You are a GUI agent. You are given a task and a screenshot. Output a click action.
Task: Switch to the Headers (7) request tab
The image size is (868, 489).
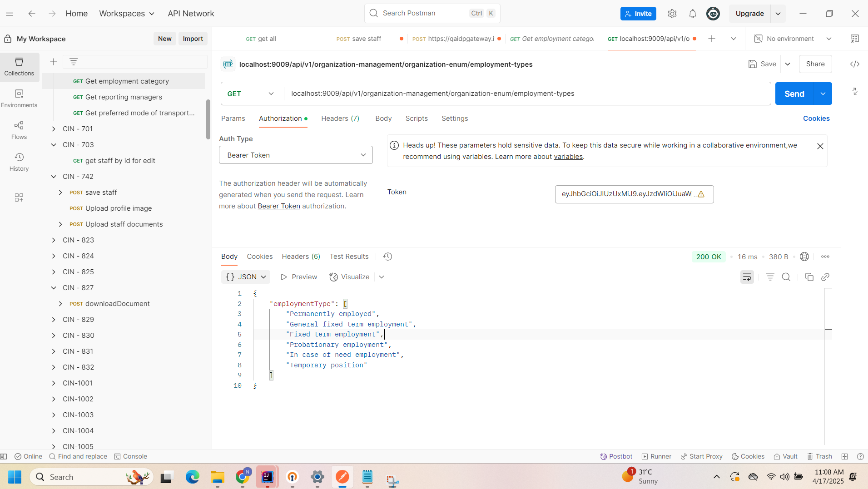(x=340, y=119)
